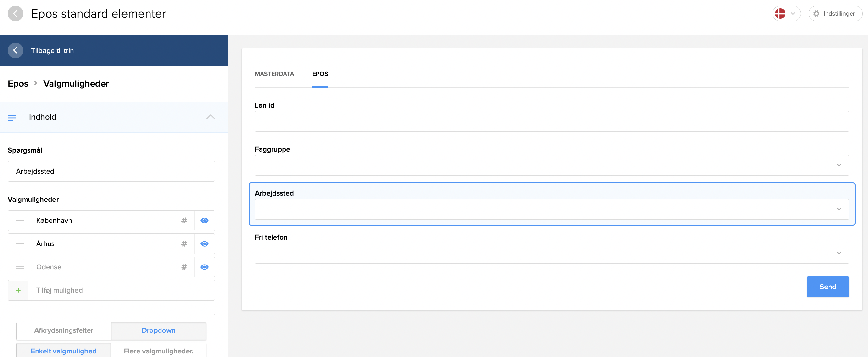Expand the Arbejdssted dropdown
The width and height of the screenshot is (868, 357).
pos(551,209)
